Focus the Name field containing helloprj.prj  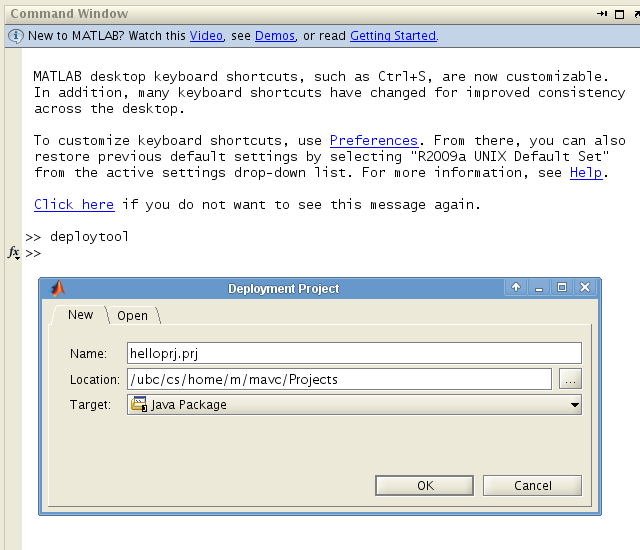354,353
